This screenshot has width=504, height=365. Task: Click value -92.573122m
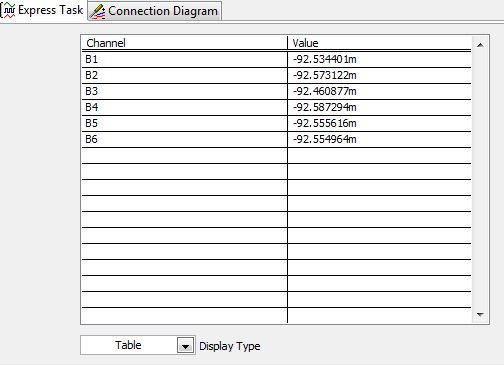point(325,75)
